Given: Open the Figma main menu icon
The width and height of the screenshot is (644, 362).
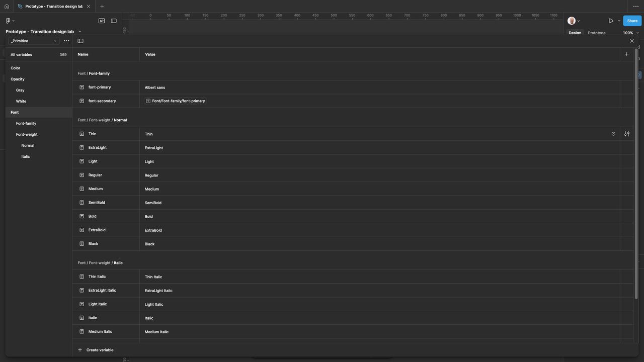Looking at the screenshot, I should click(8, 21).
